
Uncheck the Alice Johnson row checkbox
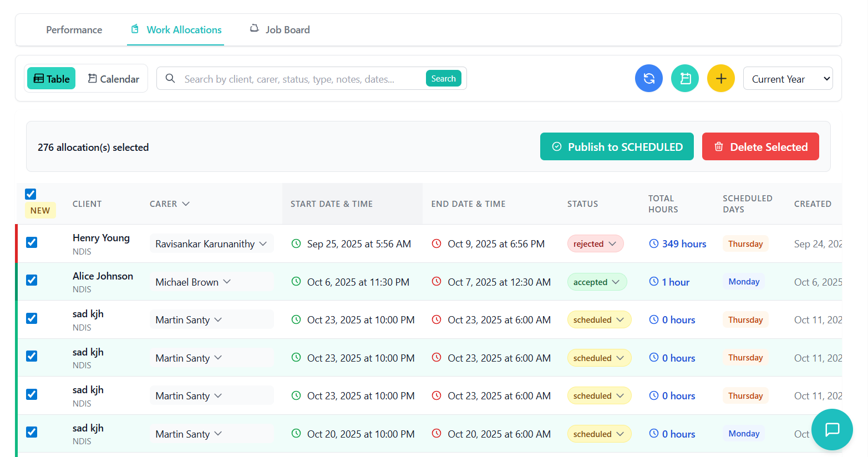(x=32, y=280)
